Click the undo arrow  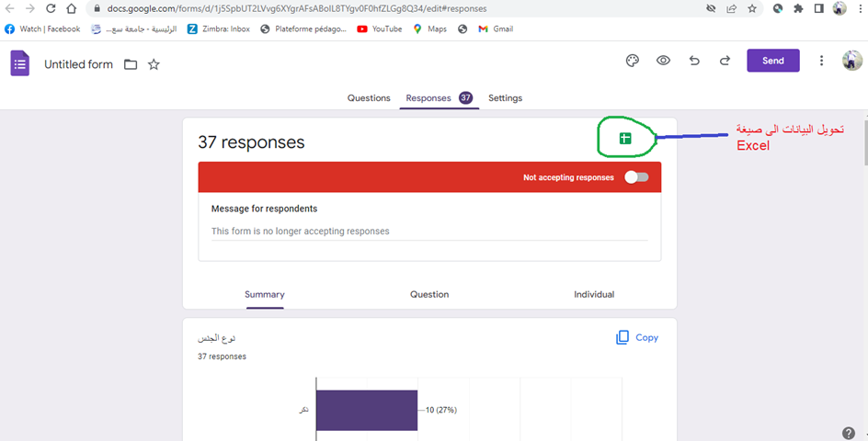click(694, 61)
